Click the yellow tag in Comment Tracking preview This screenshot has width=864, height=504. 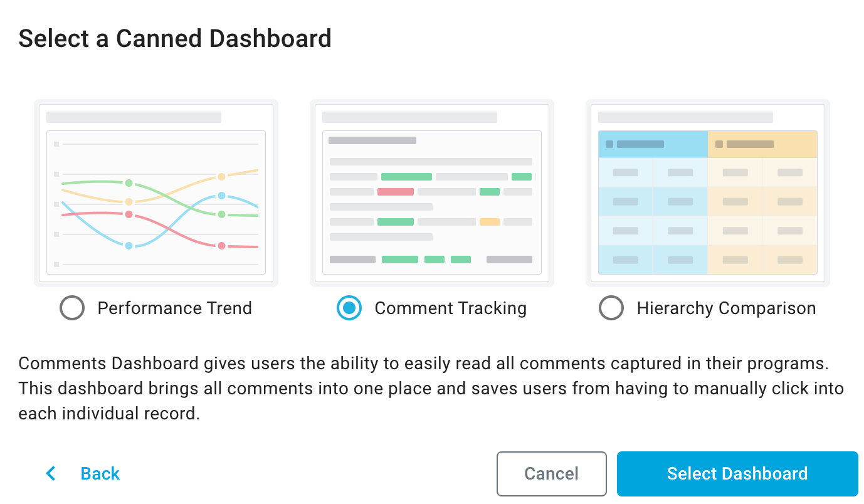pos(490,222)
